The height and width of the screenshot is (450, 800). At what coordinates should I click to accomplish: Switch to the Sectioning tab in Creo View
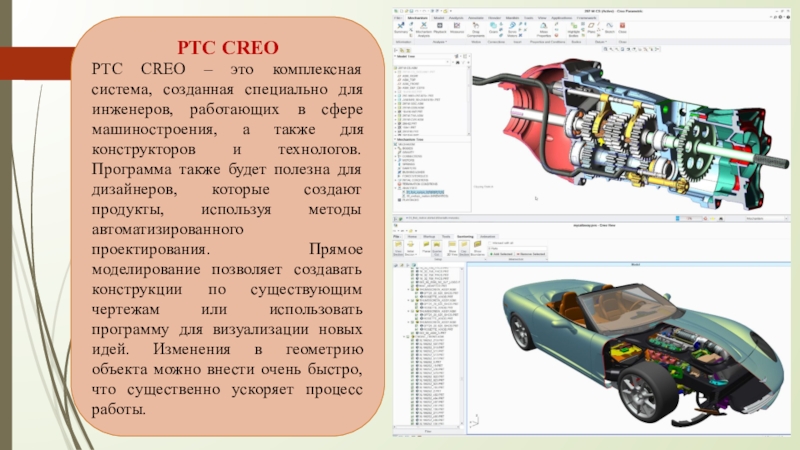click(x=464, y=236)
